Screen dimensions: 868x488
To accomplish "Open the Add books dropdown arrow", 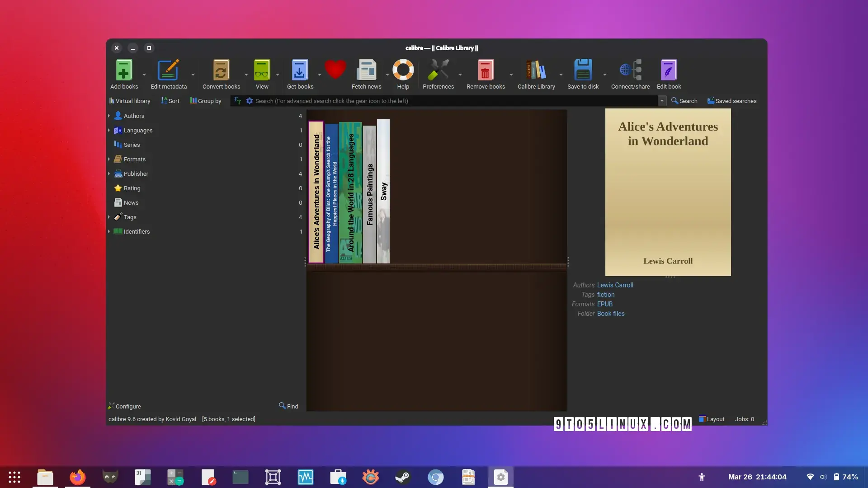I will tap(144, 75).
